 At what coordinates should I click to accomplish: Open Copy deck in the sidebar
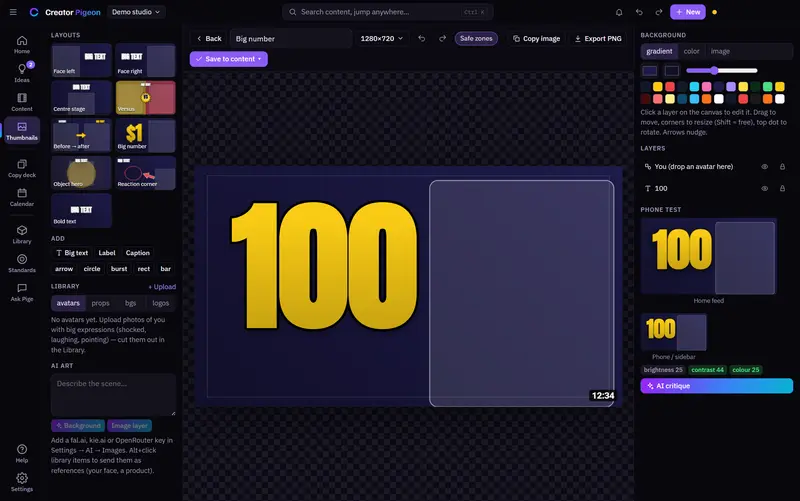pos(22,168)
